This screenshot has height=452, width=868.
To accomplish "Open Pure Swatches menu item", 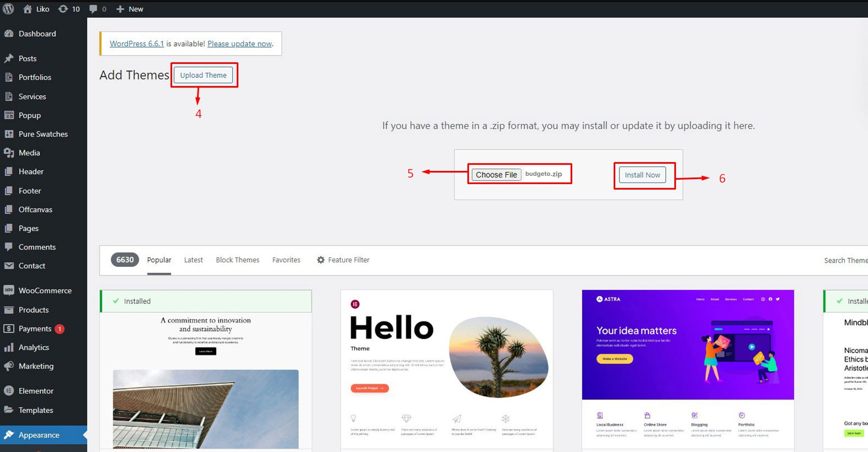I will coord(43,134).
